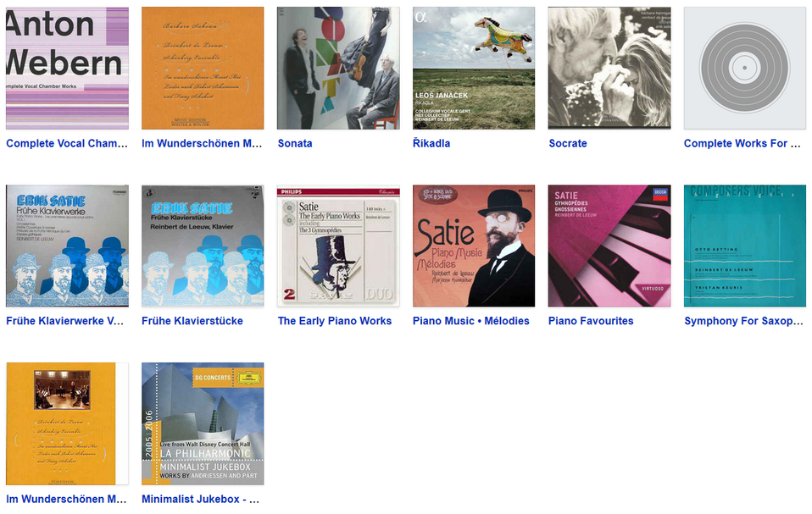Click the Satie bowler hat portrait cover
This screenshot has height=514, width=812.
click(474, 246)
